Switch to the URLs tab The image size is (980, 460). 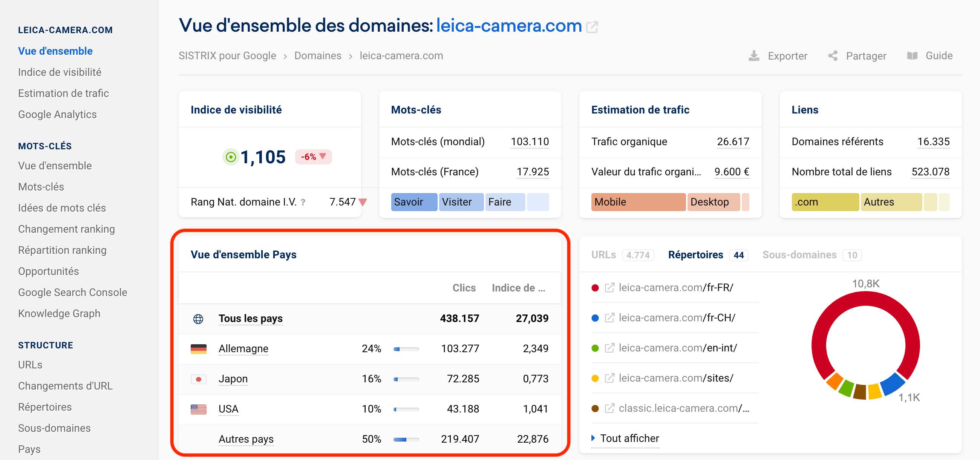(622, 255)
